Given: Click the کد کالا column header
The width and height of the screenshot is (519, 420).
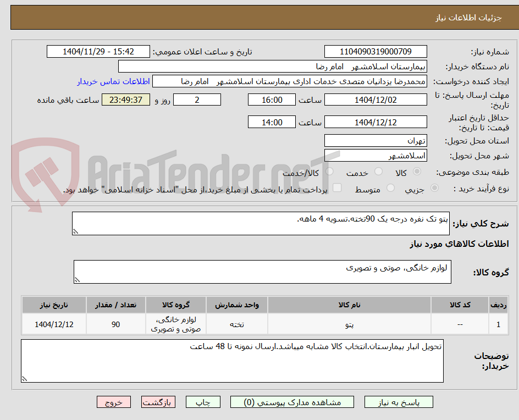Looking at the screenshot, I should (460, 305).
